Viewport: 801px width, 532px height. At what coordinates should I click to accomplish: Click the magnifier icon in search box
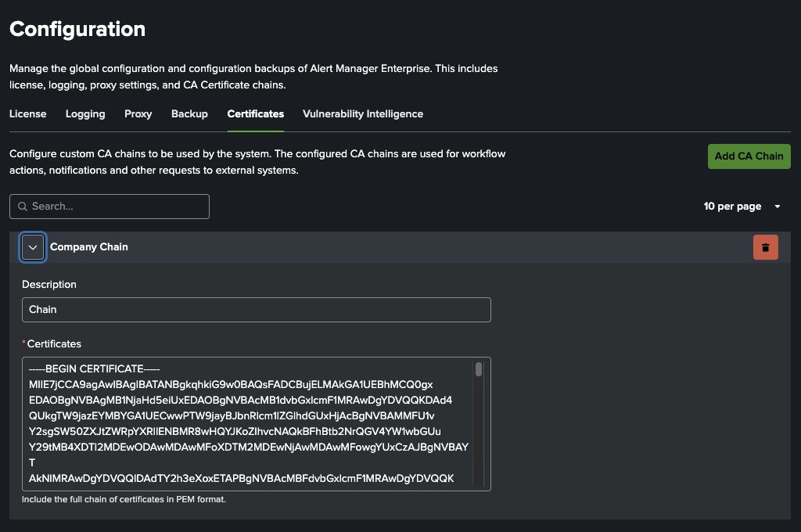point(22,207)
